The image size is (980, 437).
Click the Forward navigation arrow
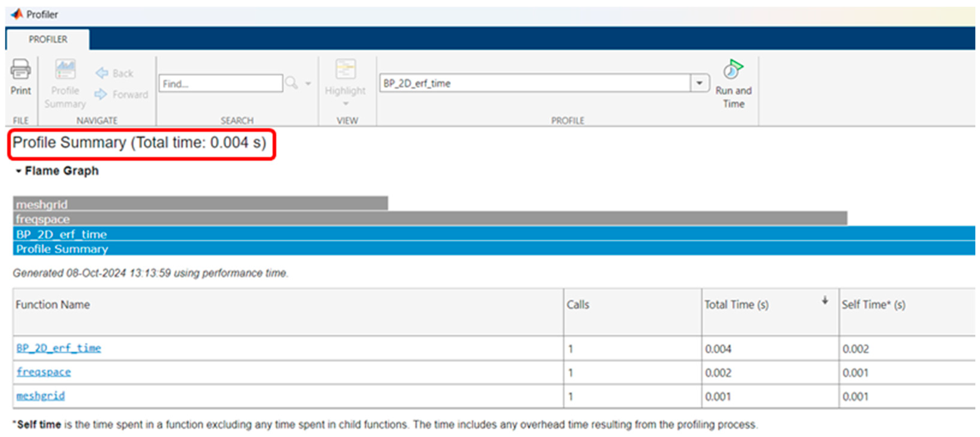click(x=101, y=94)
